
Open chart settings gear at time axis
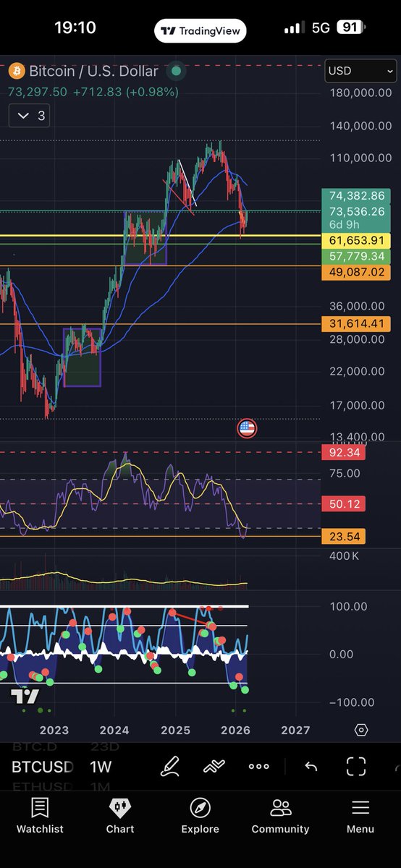(362, 730)
